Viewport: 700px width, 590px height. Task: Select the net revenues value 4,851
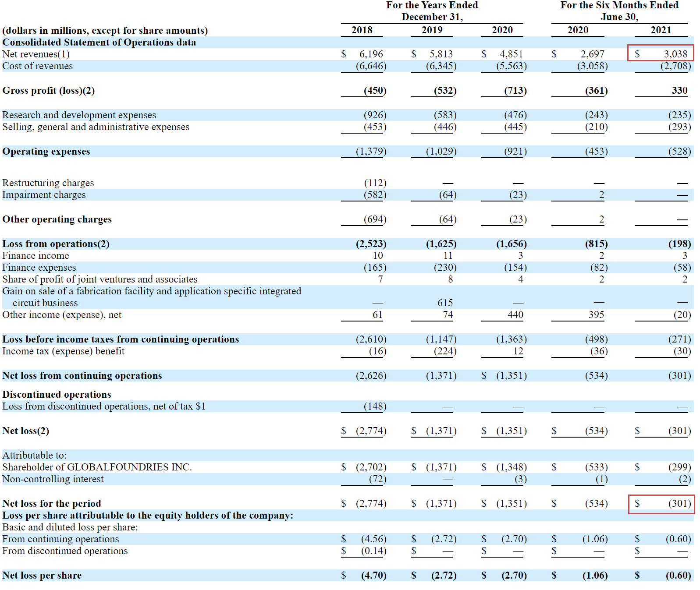(x=512, y=54)
